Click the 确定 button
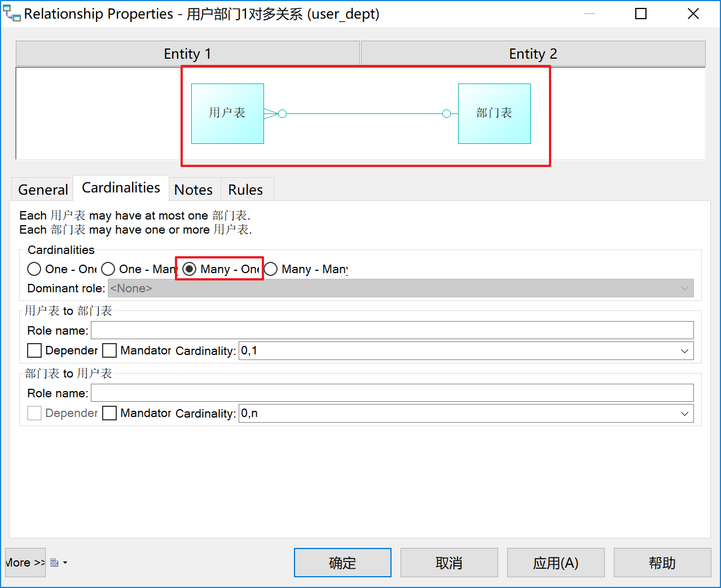The width and height of the screenshot is (721, 588). pos(342,563)
